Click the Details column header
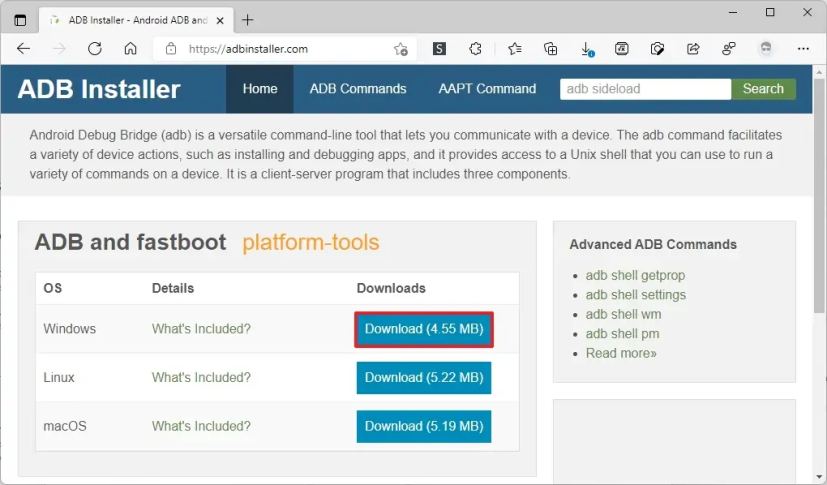The height and width of the screenshot is (485, 827). click(x=173, y=288)
